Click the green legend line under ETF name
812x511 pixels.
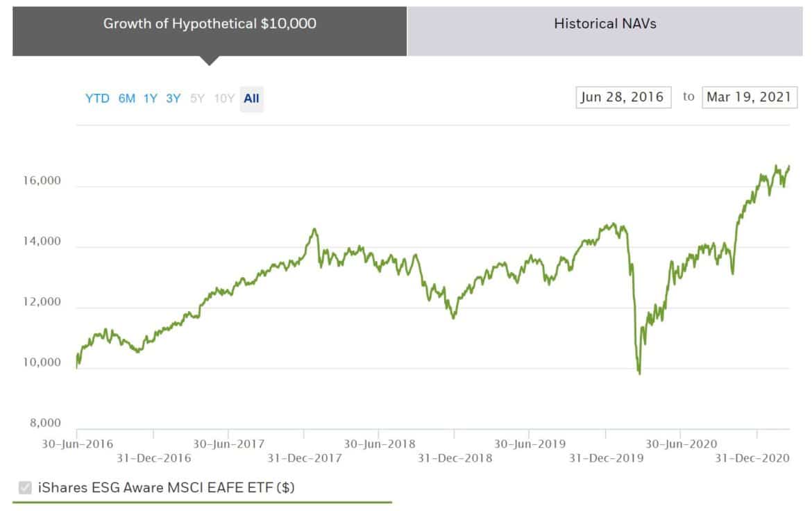coord(202,501)
